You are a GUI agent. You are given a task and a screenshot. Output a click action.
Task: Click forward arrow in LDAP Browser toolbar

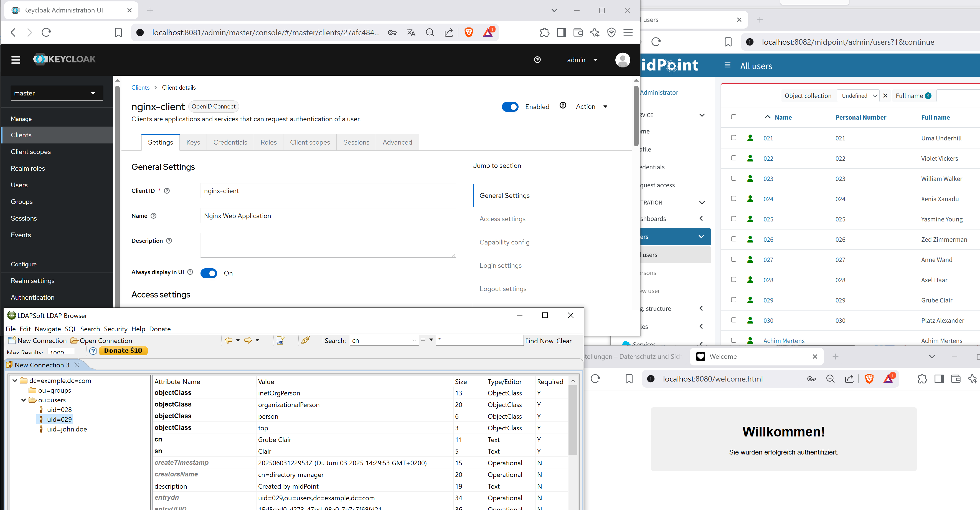coord(248,340)
